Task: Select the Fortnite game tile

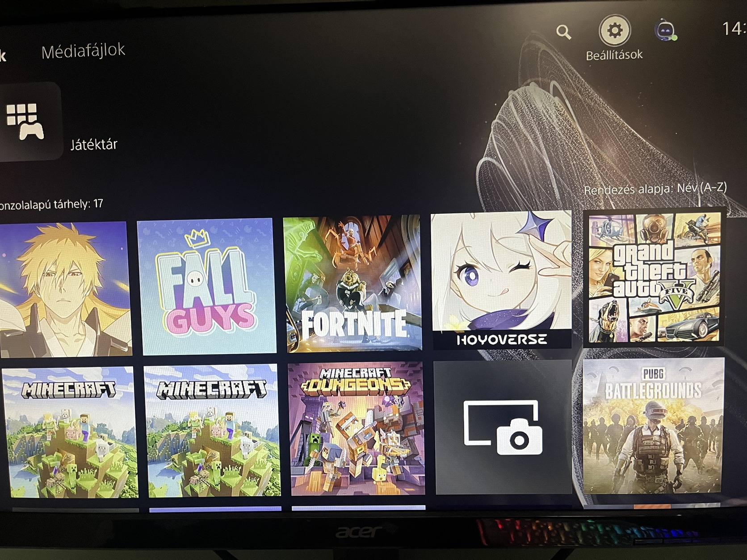Action: pos(353,284)
